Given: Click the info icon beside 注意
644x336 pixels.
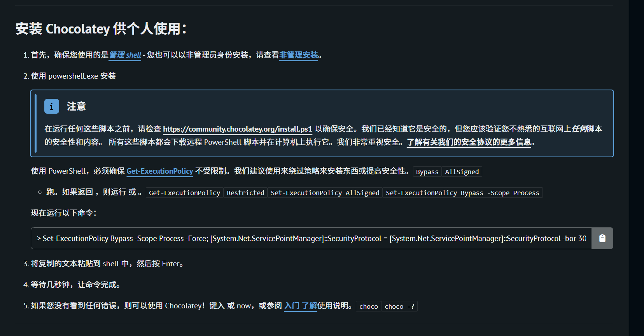Looking at the screenshot, I should tap(52, 106).
